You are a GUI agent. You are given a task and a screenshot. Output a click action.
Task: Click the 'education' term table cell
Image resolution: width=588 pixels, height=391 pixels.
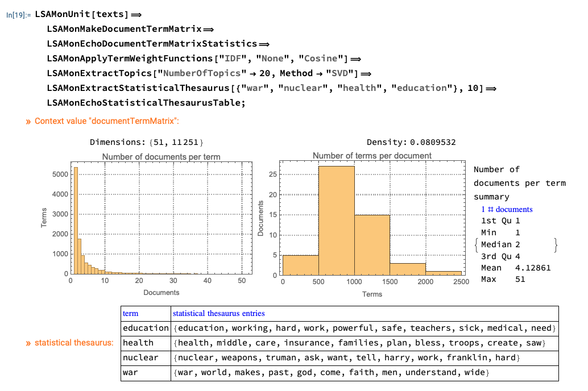146,328
